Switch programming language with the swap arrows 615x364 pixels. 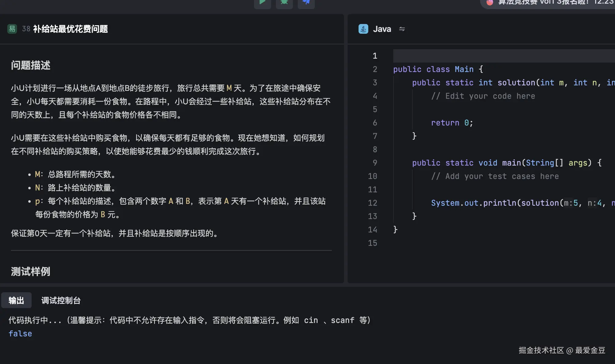coord(402,29)
